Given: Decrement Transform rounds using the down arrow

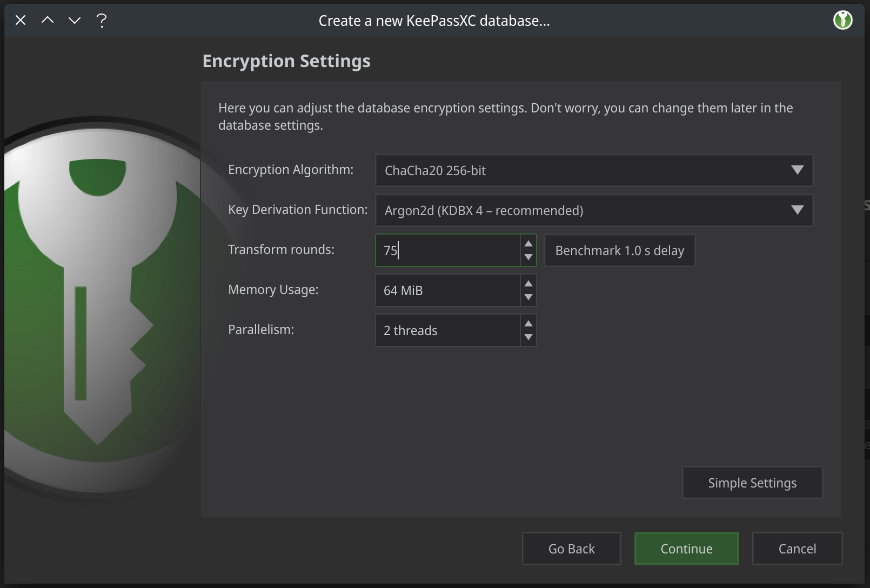Looking at the screenshot, I should (x=528, y=258).
